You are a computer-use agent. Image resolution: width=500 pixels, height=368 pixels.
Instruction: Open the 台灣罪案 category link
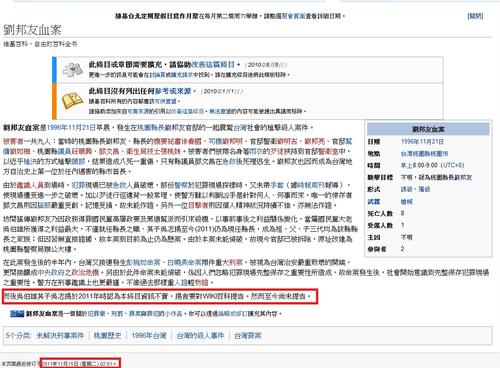248,336
